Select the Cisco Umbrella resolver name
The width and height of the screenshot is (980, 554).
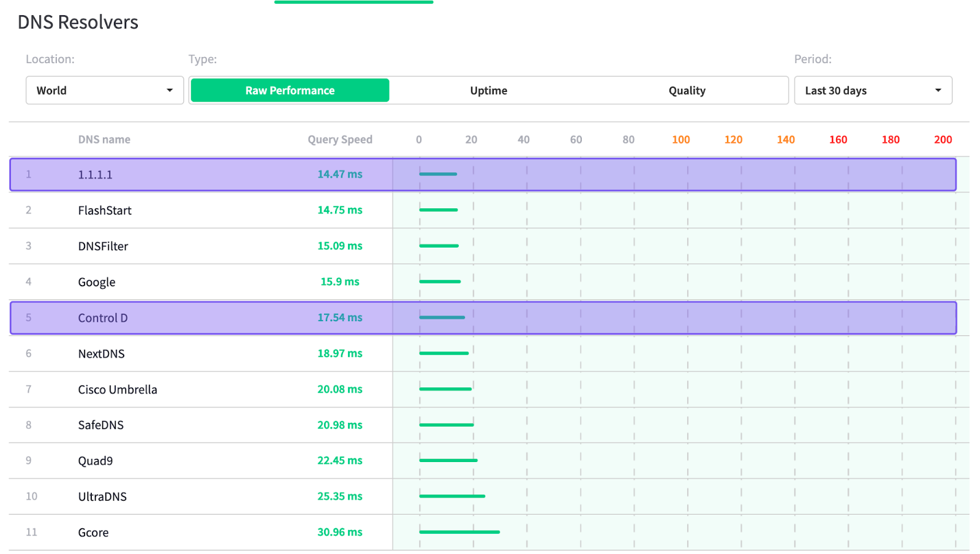(118, 389)
